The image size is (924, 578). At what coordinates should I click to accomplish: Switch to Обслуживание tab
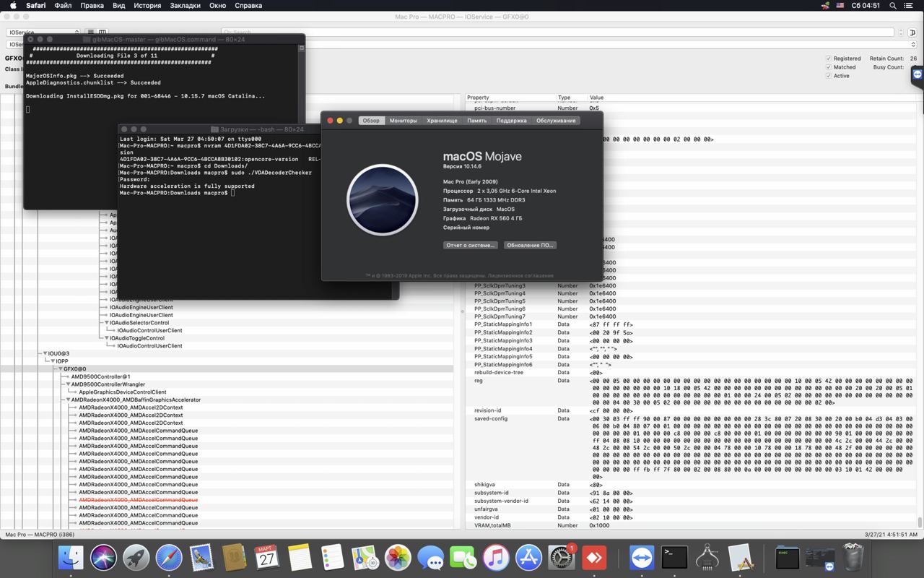556,121
